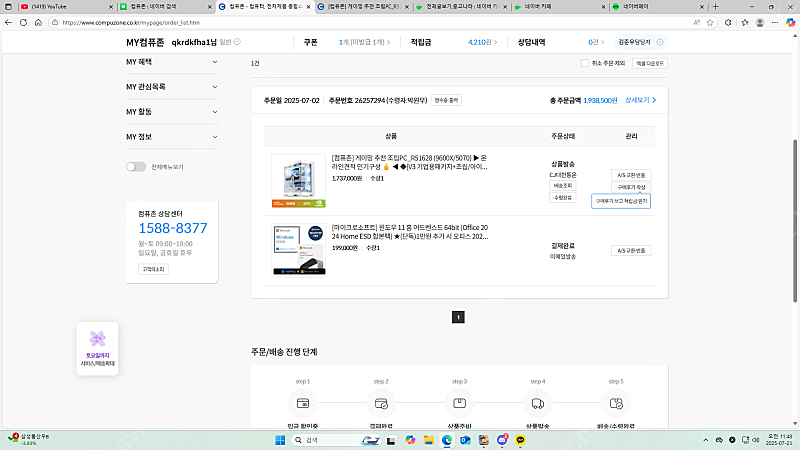Click the browser address bar URL
Screen dimensions: 800x450
click(132, 22)
